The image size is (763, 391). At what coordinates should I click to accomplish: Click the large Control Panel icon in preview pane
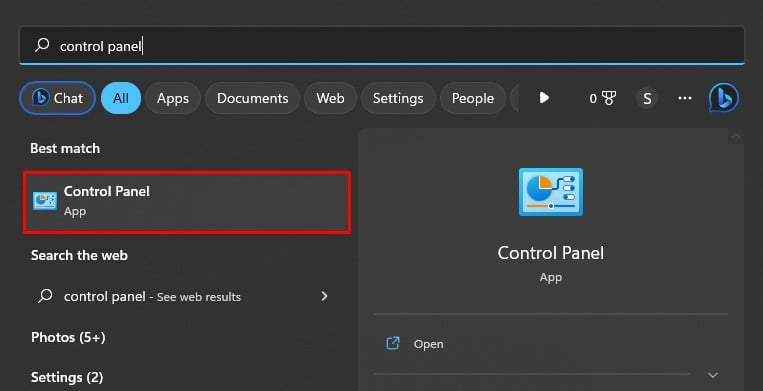(551, 192)
